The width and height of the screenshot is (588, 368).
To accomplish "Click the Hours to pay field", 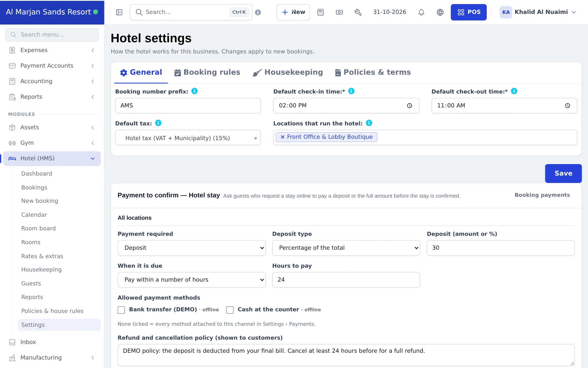I will [346, 280].
